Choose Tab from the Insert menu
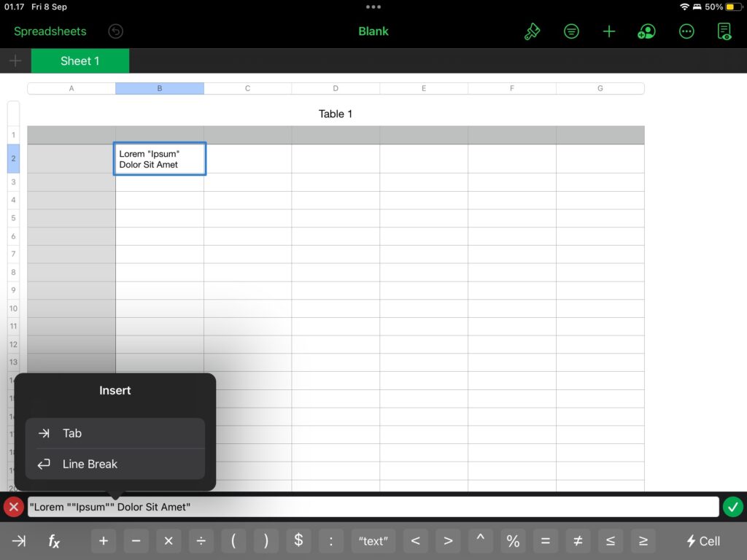The image size is (747, 560). click(x=115, y=433)
